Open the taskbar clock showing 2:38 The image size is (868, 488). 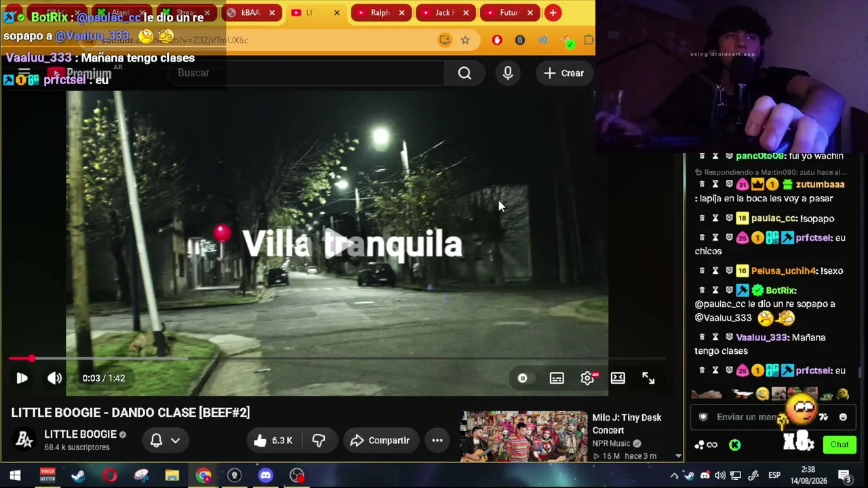point(808,475)
